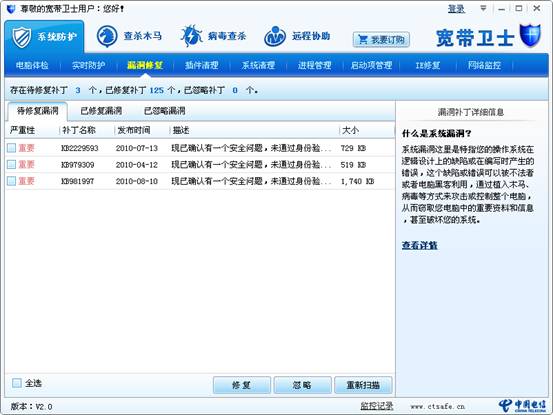The image size is (553, 415).
Task: Sort by 大小 column header
Action: (351, 130)
